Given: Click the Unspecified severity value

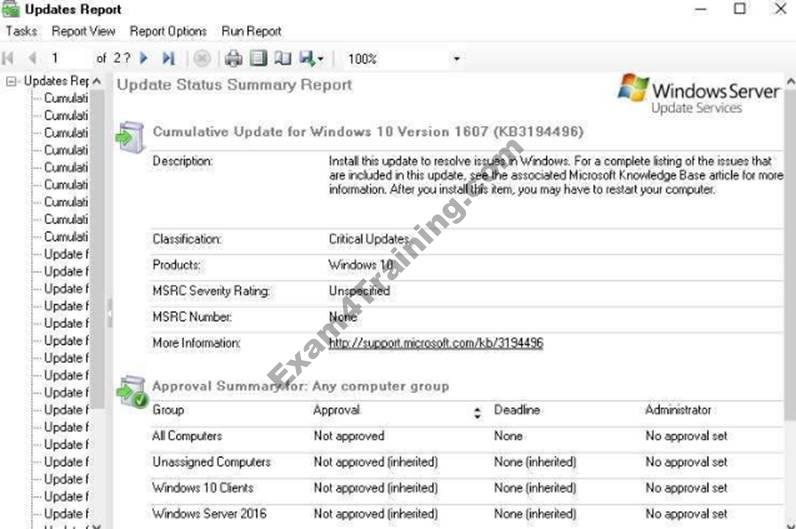Looking at the screenshot, I should 359,290.
